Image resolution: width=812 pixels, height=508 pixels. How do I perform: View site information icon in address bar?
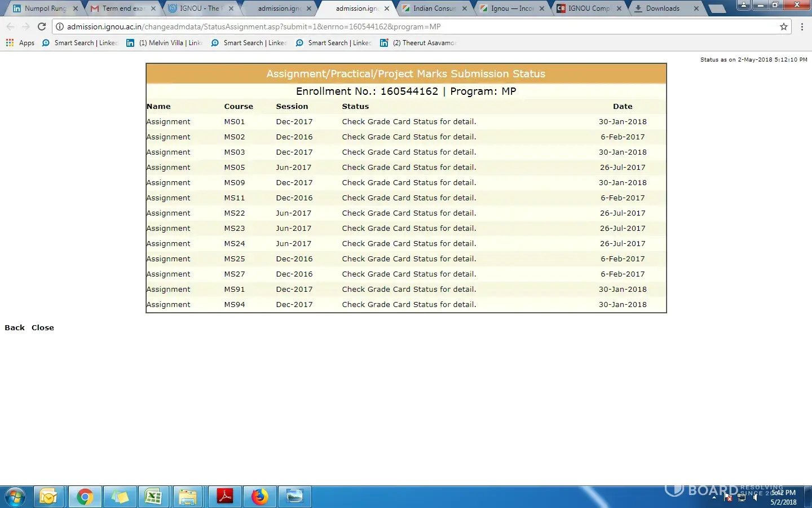coord(59,27)
